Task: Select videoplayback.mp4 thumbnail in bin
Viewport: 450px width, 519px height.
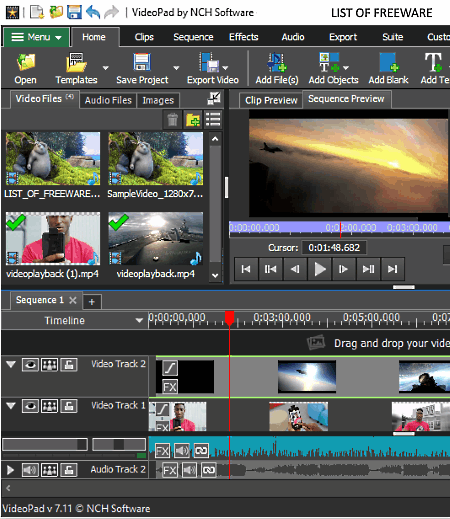Action: point(156,239)
